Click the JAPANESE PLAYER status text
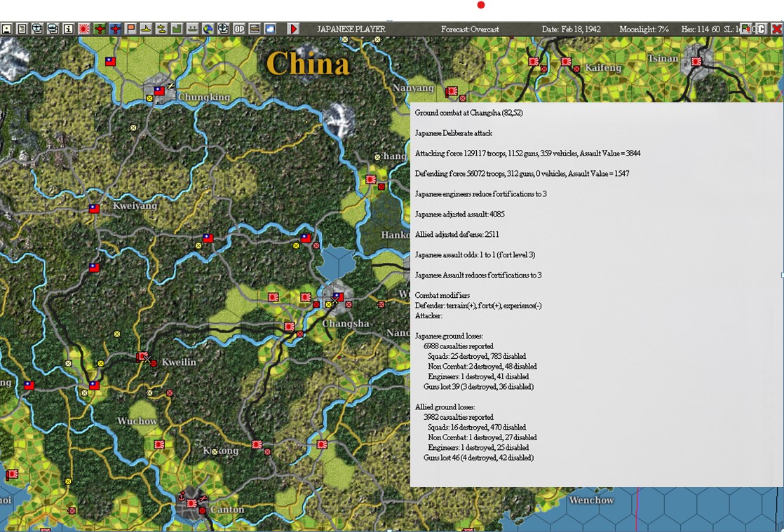784x532 pixels. click(x=351, y=29)
